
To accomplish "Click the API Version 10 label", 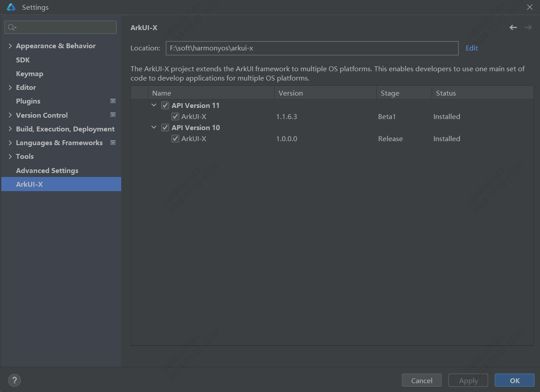I will tap(195, 127).
